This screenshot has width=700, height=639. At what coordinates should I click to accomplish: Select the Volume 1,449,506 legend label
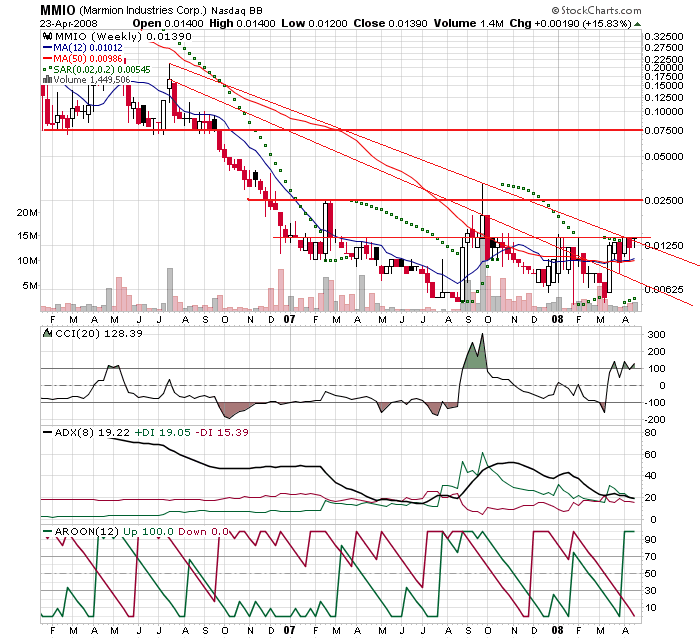[x=92, y=79]
